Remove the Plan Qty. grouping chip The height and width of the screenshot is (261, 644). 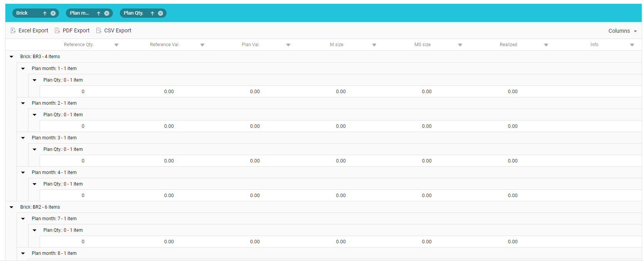[x=161, y=13]
